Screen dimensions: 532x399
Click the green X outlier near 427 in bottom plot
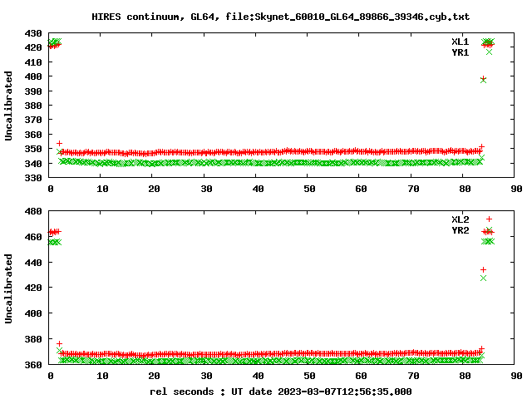point(483,278)
